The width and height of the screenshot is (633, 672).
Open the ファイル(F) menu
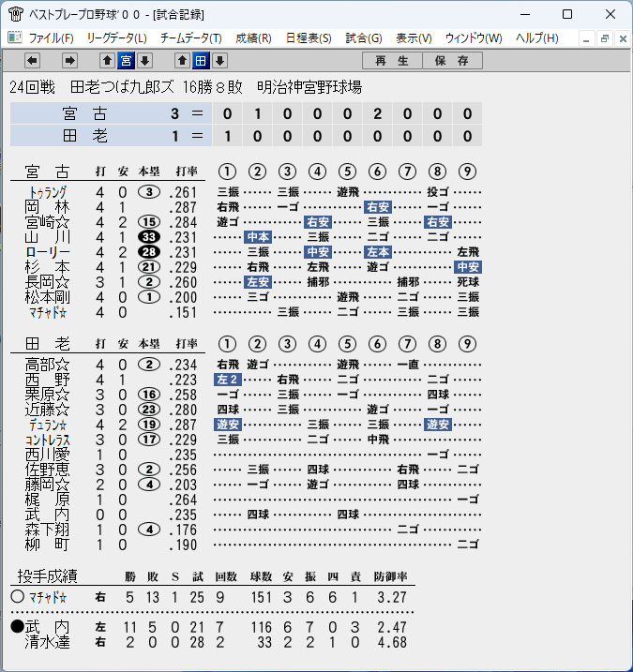(x=51, y=38)
